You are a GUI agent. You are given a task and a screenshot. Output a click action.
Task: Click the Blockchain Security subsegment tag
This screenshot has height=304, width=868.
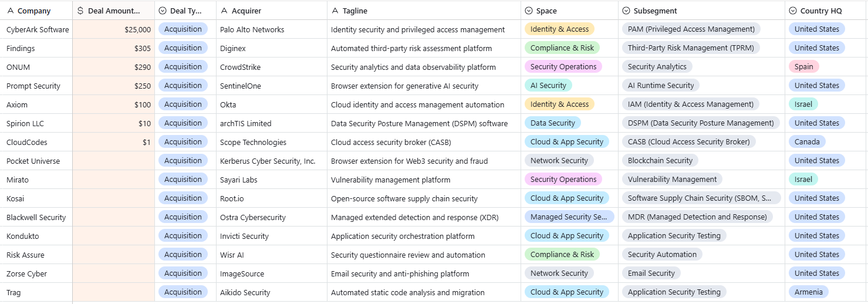pos(660,161)
